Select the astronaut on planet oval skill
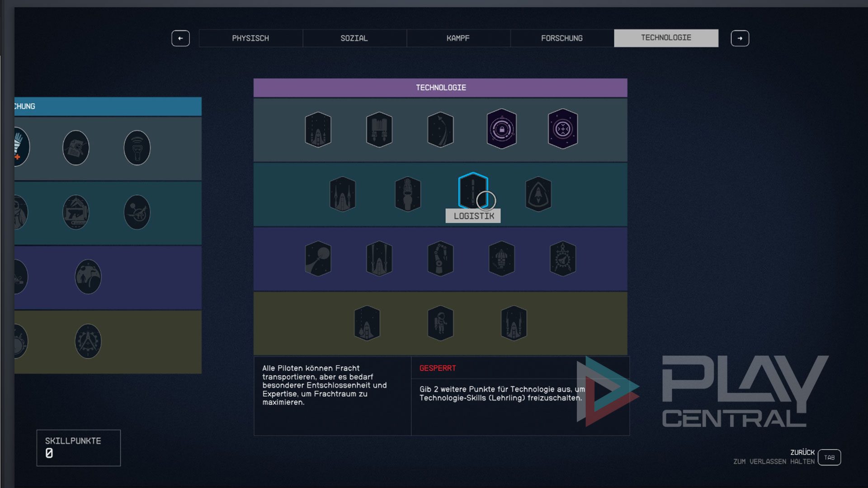 88,277
